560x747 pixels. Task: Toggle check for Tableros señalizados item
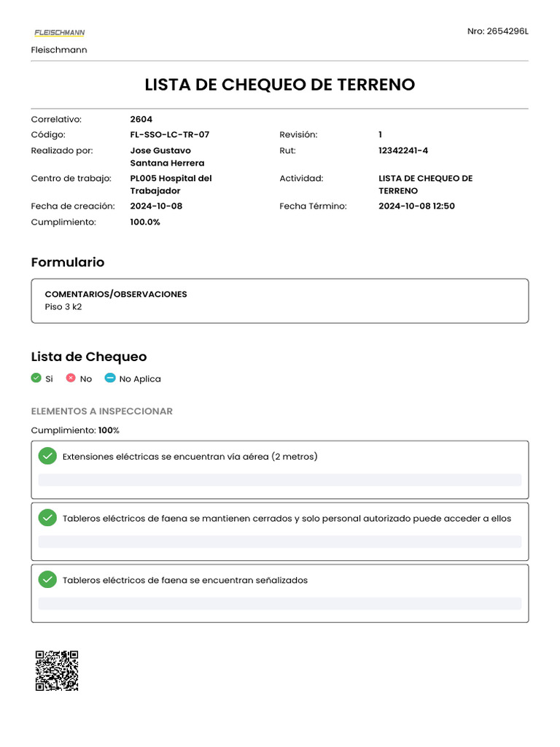[x=47, y=580]
